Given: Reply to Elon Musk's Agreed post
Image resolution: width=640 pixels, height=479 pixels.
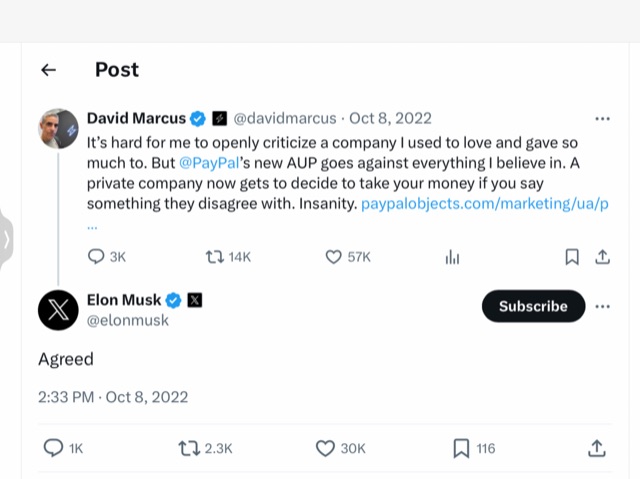Looking at the screenshot, I should click(x=53, y=449).
